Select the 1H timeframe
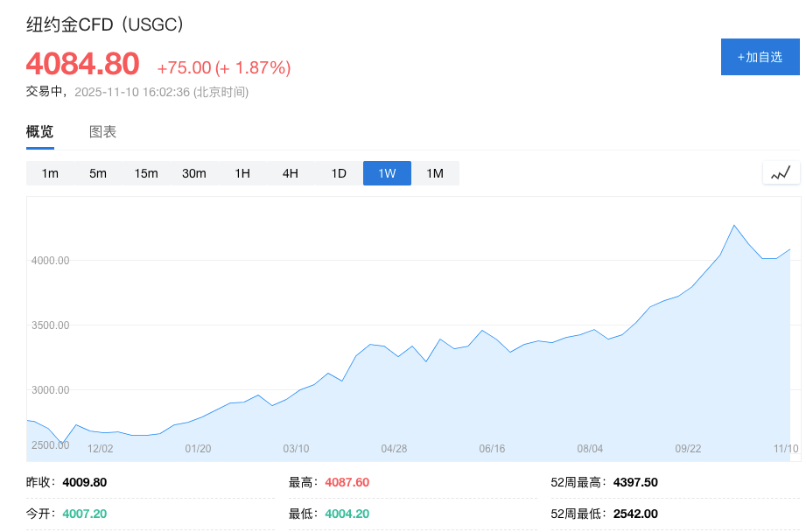 pyautogui.click(x=242, y=173)
